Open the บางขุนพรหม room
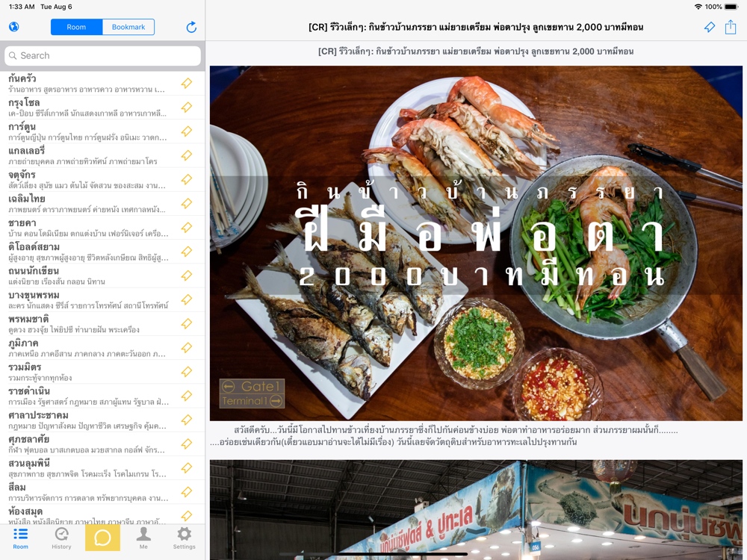Viewport: 747px width, 560px height. tap(102, 299)
